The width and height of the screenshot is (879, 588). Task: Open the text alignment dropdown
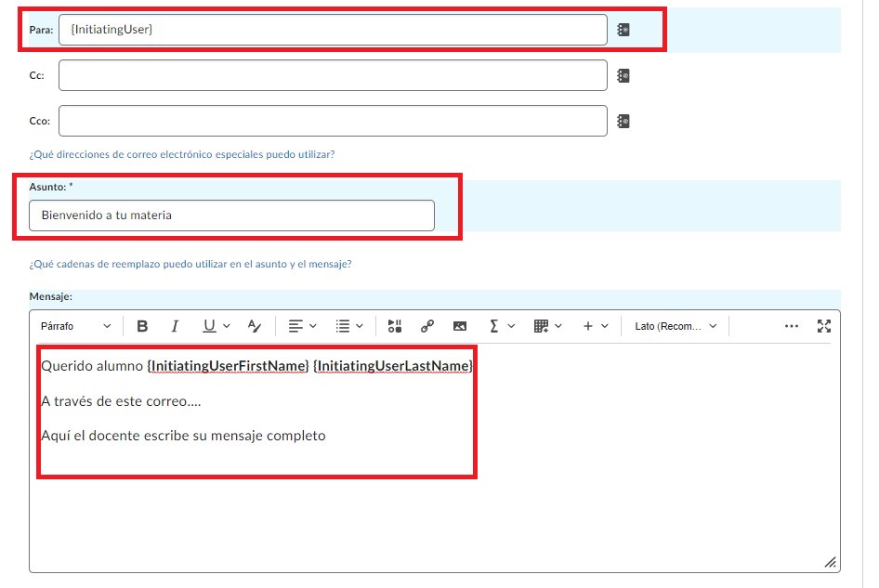302,326
